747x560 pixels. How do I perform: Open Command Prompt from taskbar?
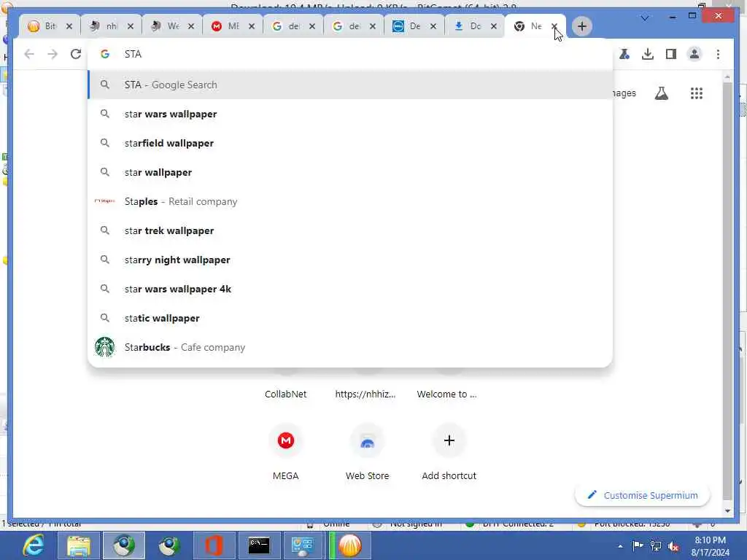[259, 545]
